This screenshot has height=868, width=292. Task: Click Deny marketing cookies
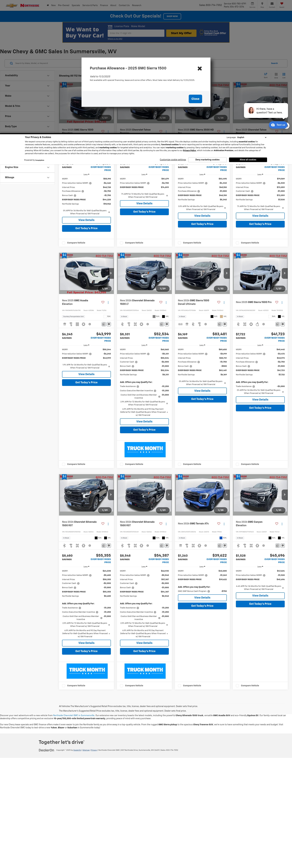(207, 160)
